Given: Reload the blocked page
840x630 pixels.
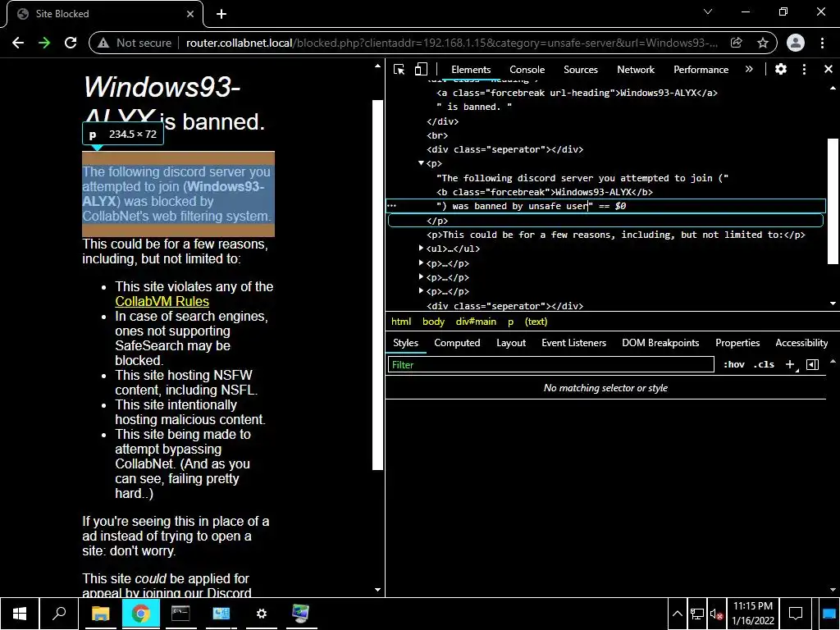Looking at the screenshot, I should pyautogui.click(x=71, y=43).
